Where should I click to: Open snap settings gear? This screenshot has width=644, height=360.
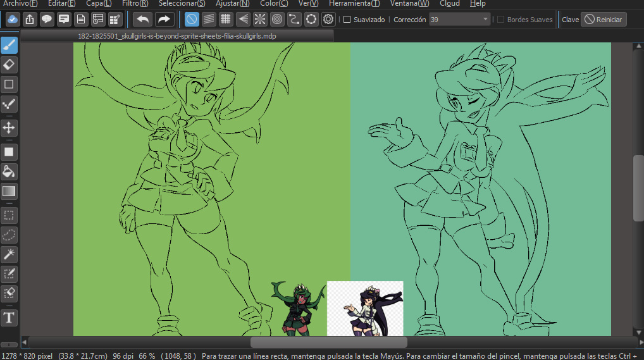point(328,20)
